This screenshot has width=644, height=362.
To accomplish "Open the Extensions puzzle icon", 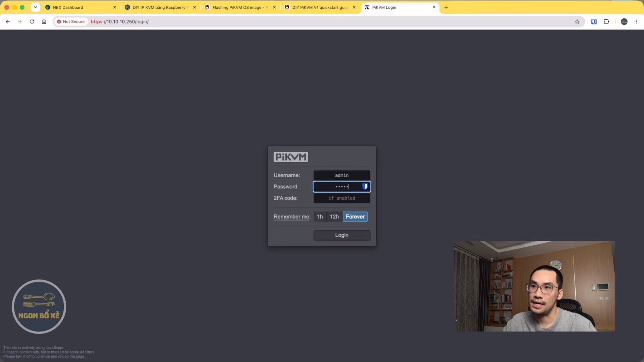I will click(606, 21).
